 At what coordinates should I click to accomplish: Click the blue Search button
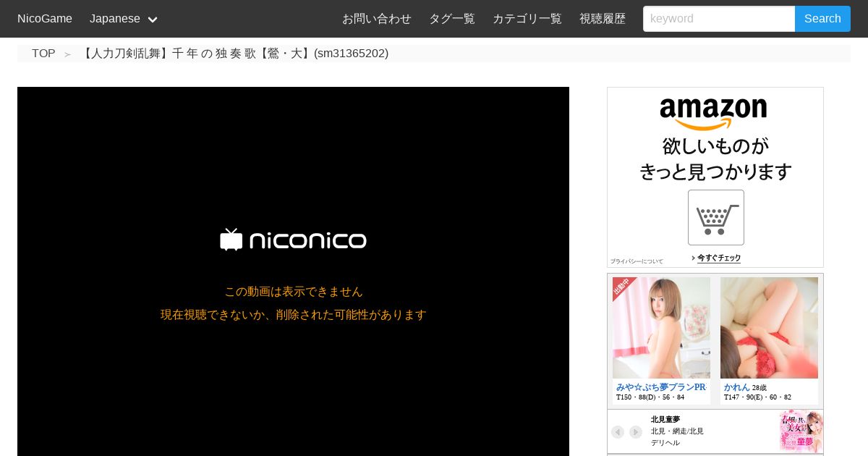822,19
